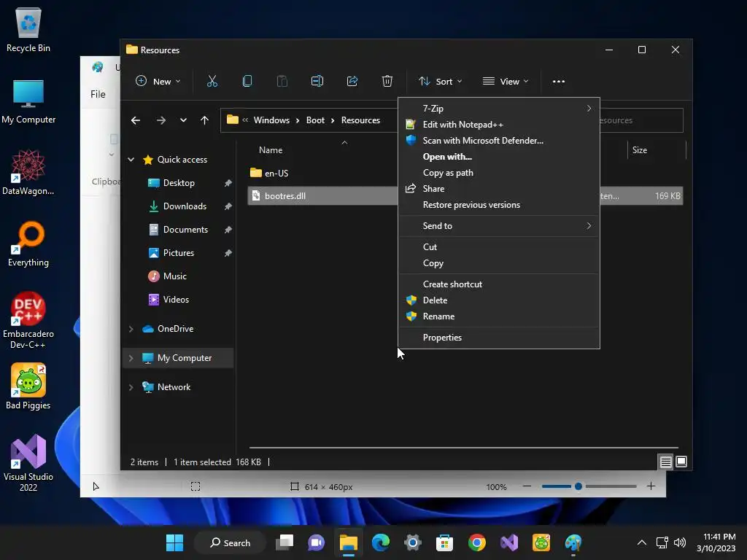Click the Cut scissors icon in toolbar

click(212, 82)
